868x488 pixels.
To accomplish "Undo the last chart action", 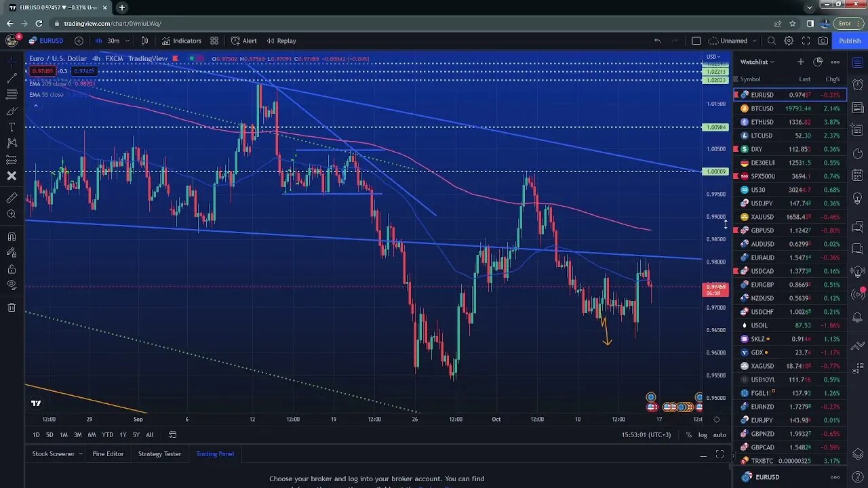I will click(x=657, y=41).
